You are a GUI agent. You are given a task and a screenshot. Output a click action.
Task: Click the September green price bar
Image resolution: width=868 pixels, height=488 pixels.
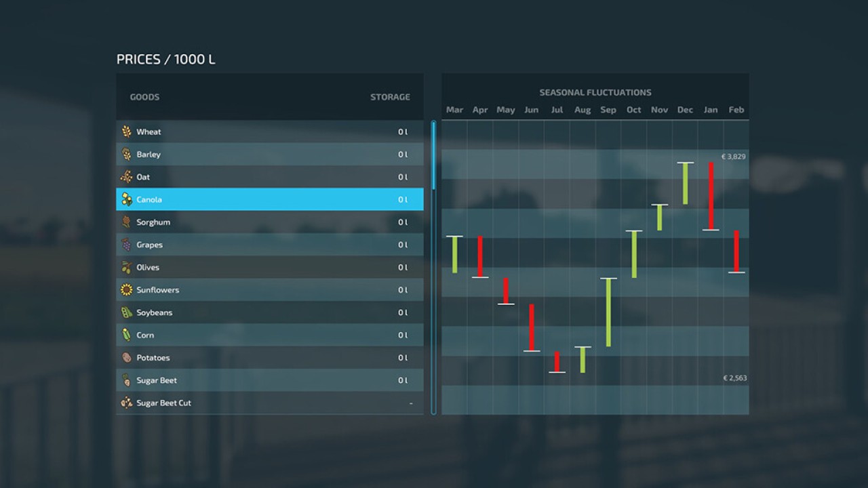608,312
